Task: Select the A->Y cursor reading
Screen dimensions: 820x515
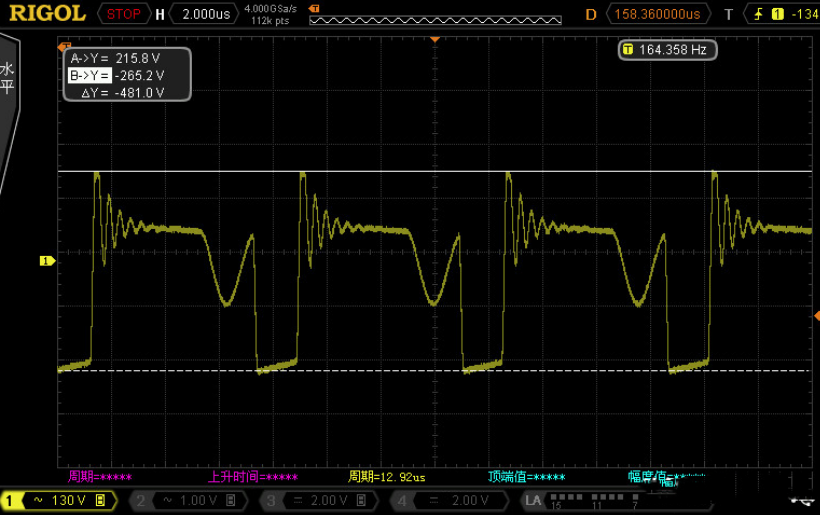Action: point(117,59)
